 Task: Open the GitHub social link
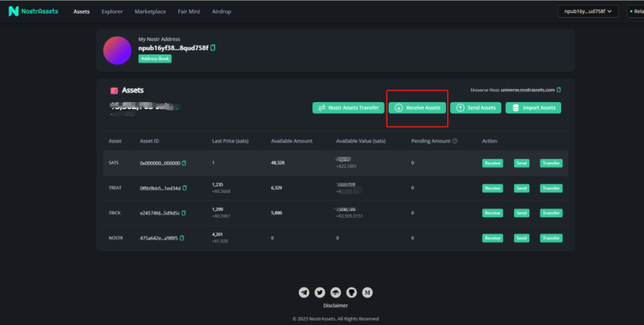[351, 292]
